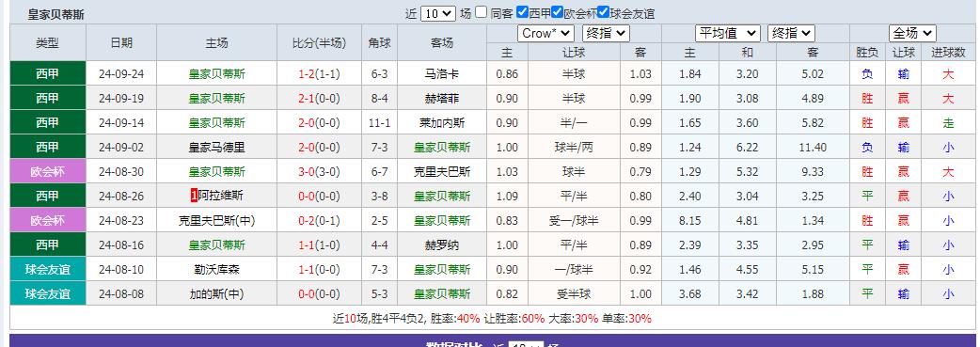This screenshot has height=347, width=980.
Task: Click the 胜负 column header
Action: 867,54
